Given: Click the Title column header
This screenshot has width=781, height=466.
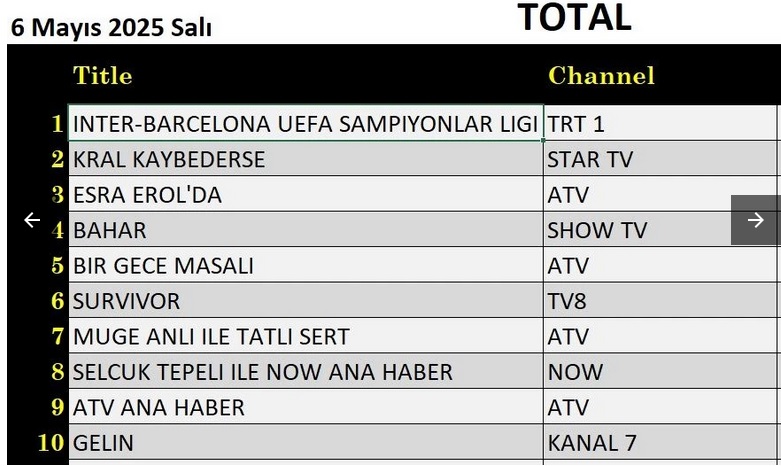Looking at the screenshot, I should click(x=103, y=76).
